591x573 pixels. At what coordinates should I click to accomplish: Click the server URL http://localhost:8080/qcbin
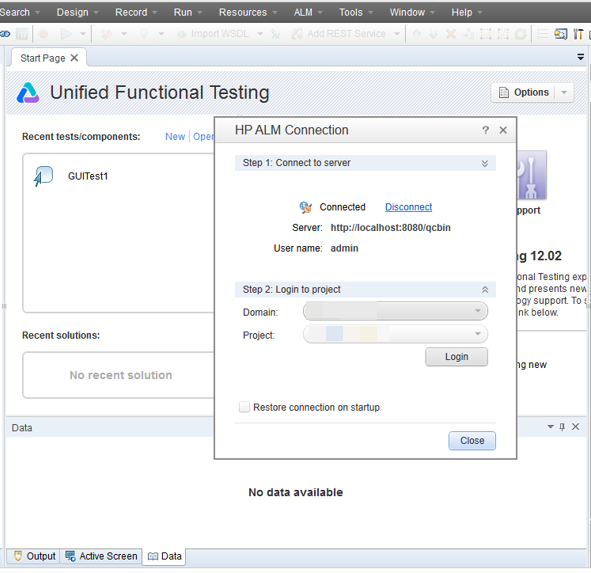pyautogui.click(x=390, y=228)
